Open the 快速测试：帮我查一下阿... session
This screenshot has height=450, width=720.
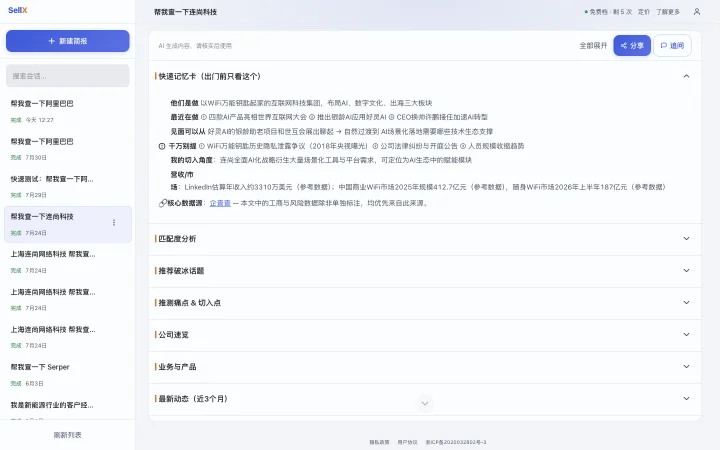coord(68,186)
